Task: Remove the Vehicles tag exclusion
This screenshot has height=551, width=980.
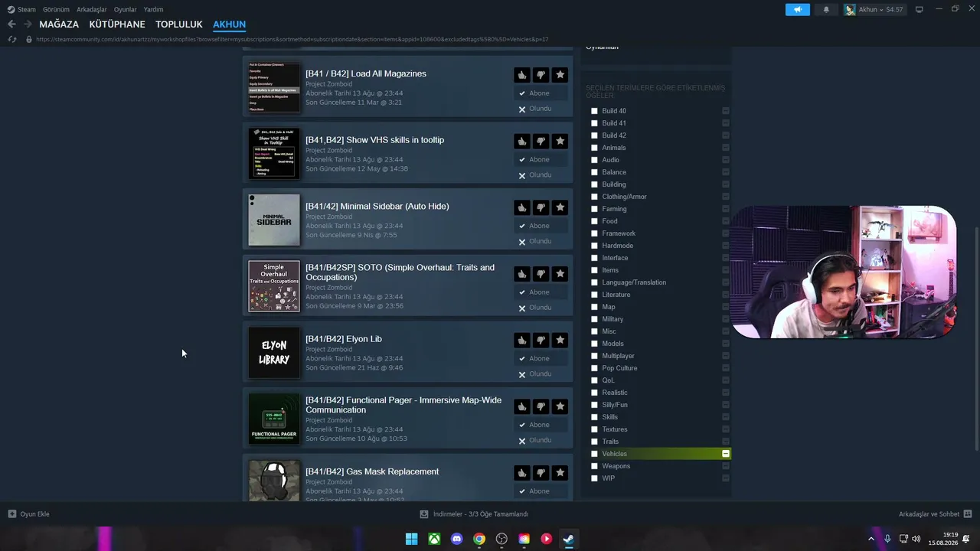Action: [x=725, y=454]
